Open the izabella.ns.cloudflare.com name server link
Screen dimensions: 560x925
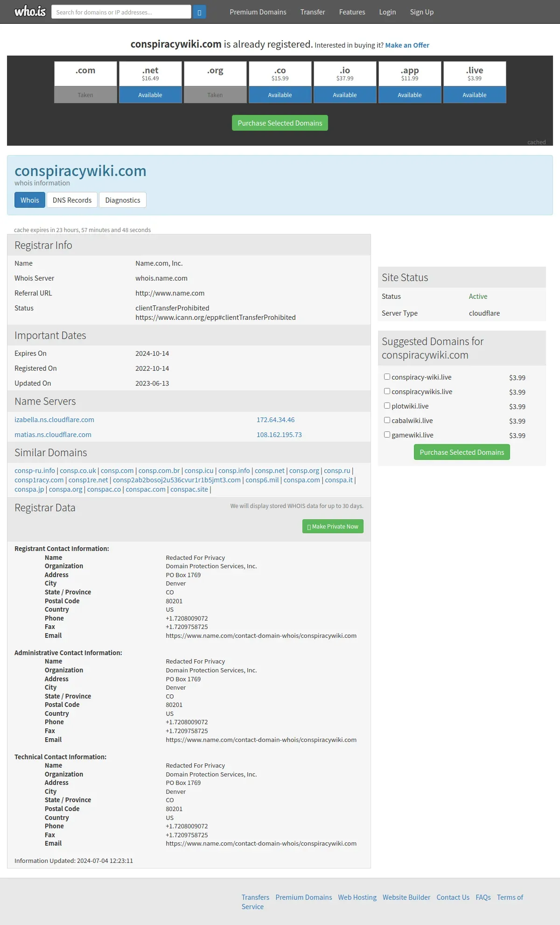pos(54,420)
